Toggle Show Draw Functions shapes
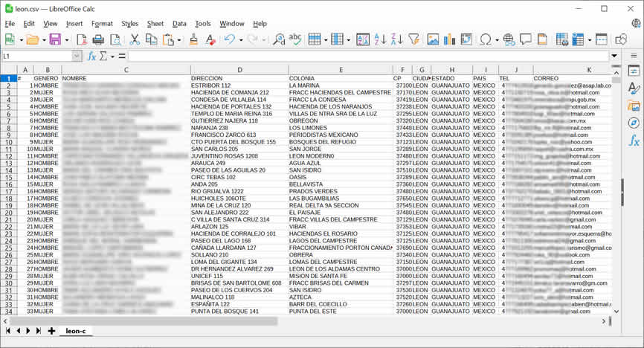The height and width of the screenshot is (348, 644). (x=621, y=39)
